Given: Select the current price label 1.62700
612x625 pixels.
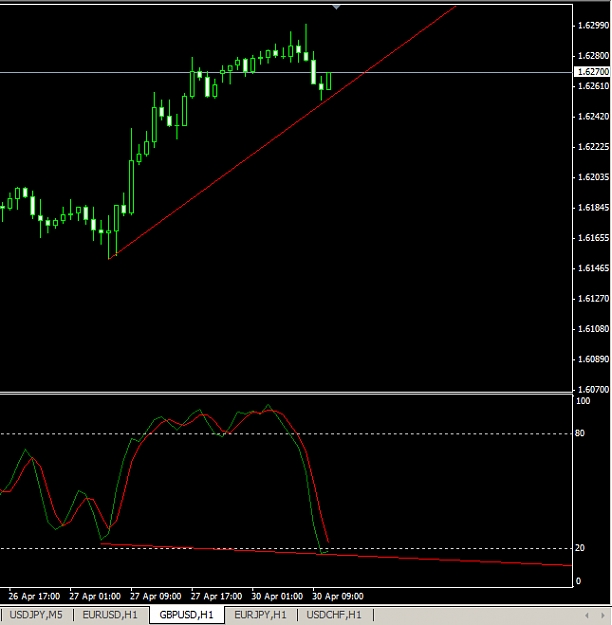Looking at the screenshot, I should click(592, 72).
